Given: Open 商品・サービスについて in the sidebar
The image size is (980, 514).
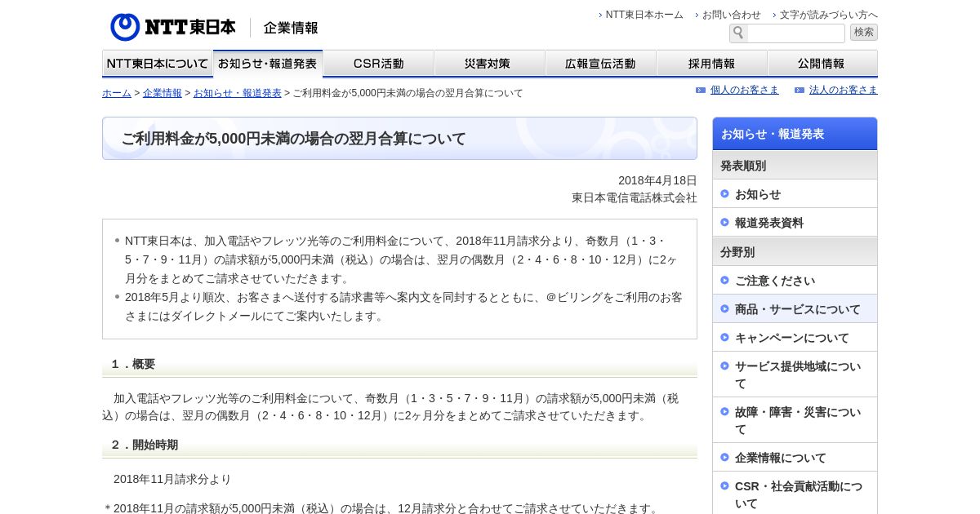Looking at the screenshot, I should pyautogui.click(x=795, y=308).
